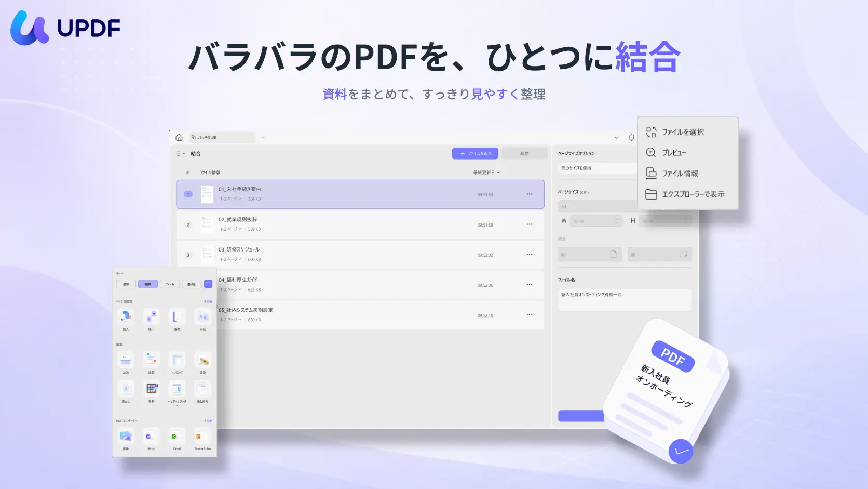Click the 削除 delete button
Image resolution: width=868 pixels, height=489 pixels.
click(524, 153)
